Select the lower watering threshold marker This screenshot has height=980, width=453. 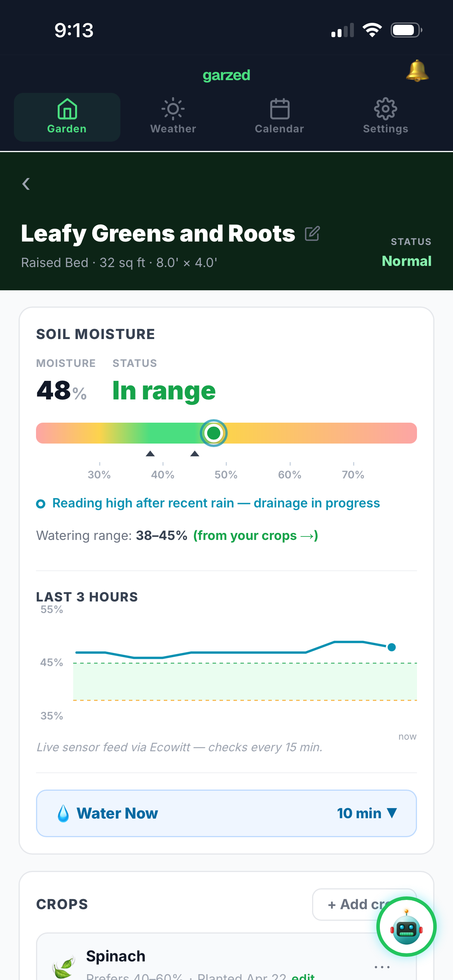coord(150,454)
